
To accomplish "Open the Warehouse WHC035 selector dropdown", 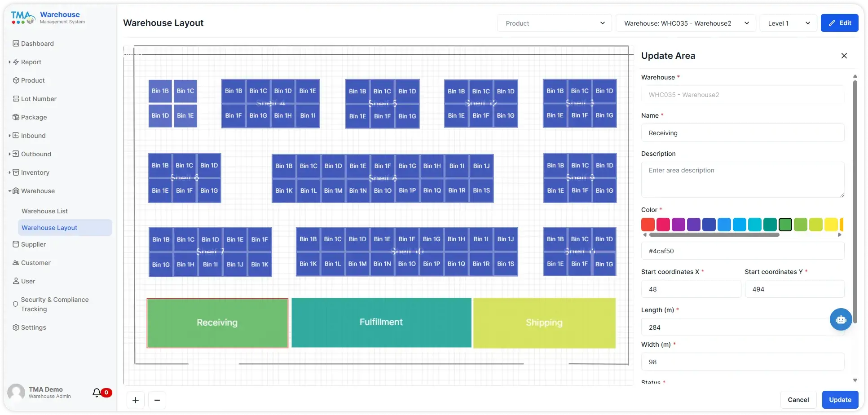I will pyautogui.click(x=686, y=23).
